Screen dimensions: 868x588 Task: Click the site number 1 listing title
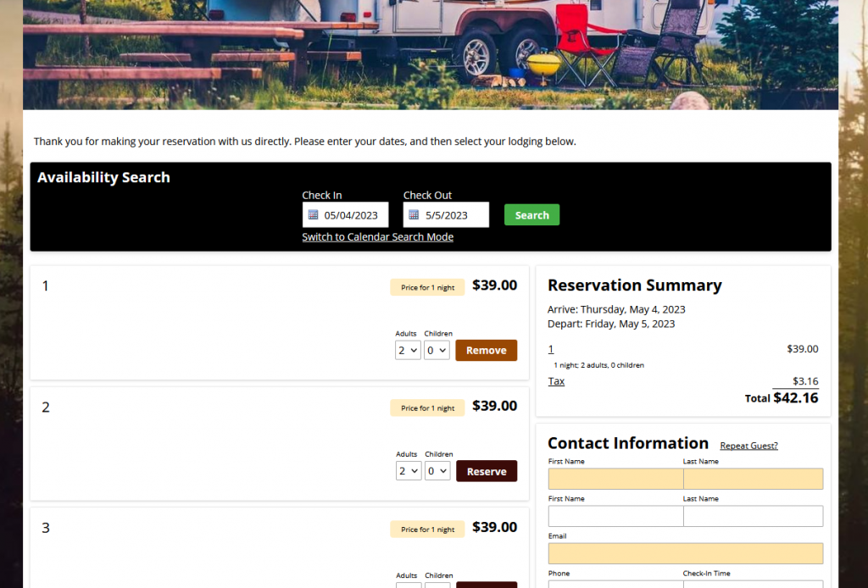click(46, 286)
